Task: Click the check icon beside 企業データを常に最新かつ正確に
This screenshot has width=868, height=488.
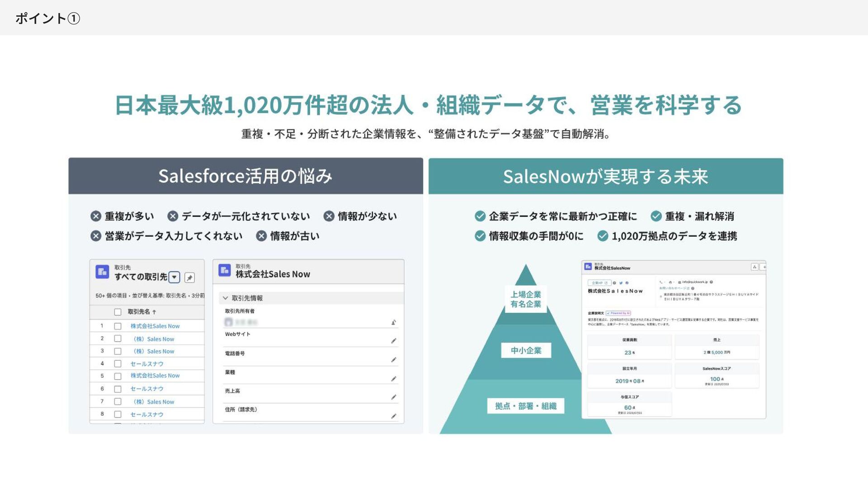Action: 480,216
